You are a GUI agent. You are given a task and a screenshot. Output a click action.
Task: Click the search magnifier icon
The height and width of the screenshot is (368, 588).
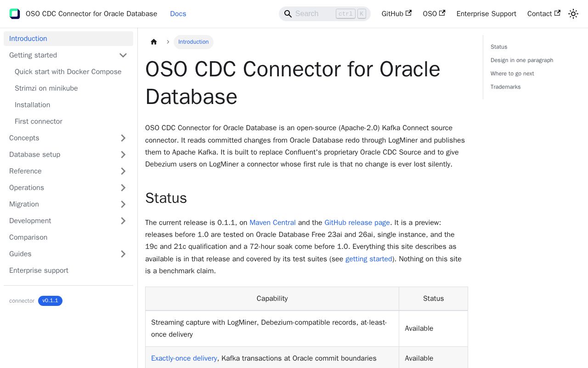(288, 14)
